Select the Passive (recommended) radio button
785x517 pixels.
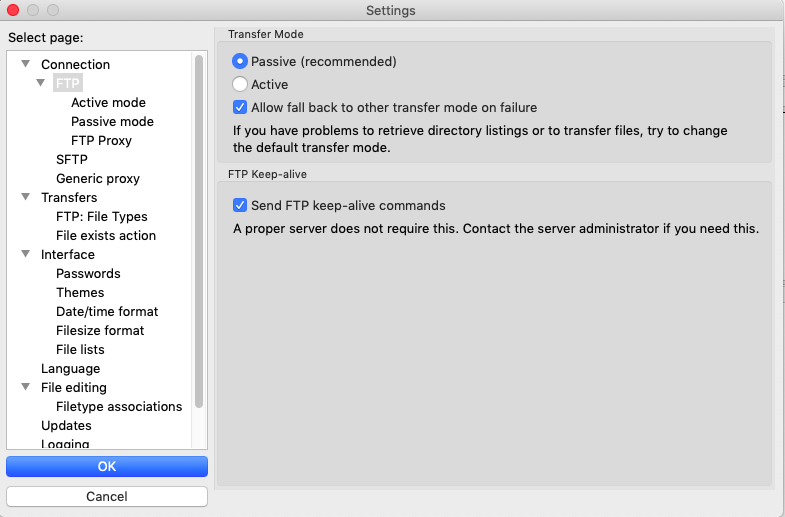click(240, 61)
